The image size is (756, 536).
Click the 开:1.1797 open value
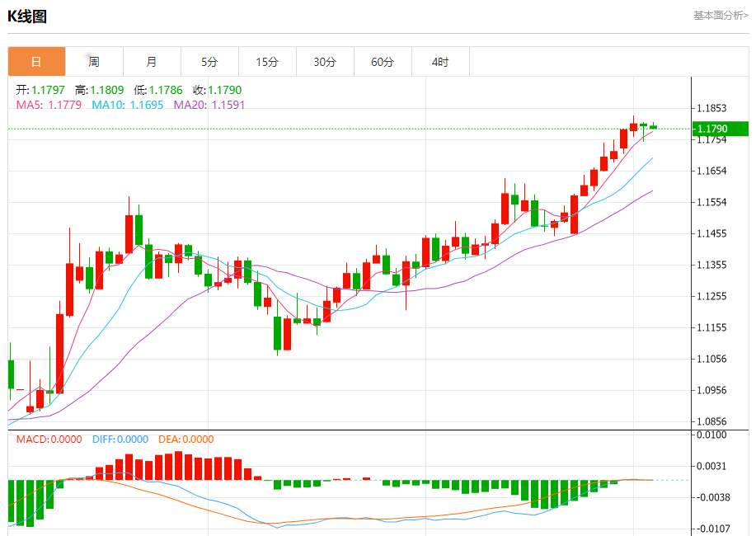coord(40,90)
